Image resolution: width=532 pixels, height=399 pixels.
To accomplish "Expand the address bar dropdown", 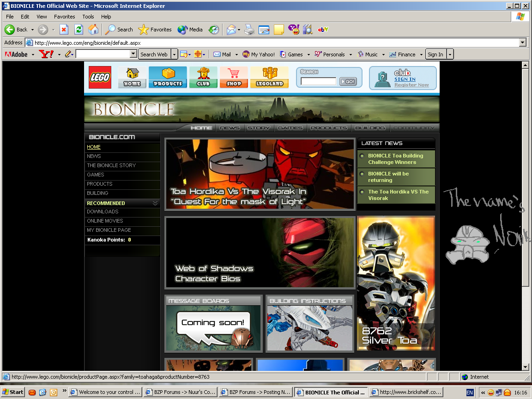I will click(522, 42).
